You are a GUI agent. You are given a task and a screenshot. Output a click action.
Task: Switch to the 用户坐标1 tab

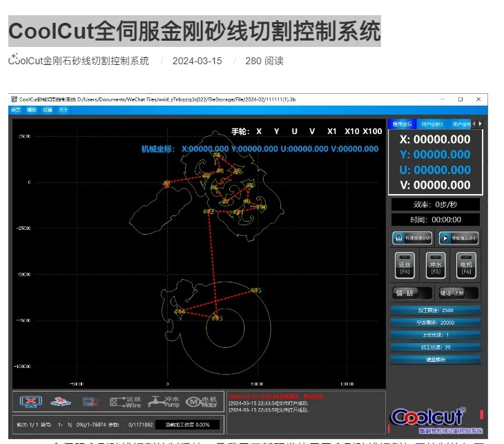432,124
